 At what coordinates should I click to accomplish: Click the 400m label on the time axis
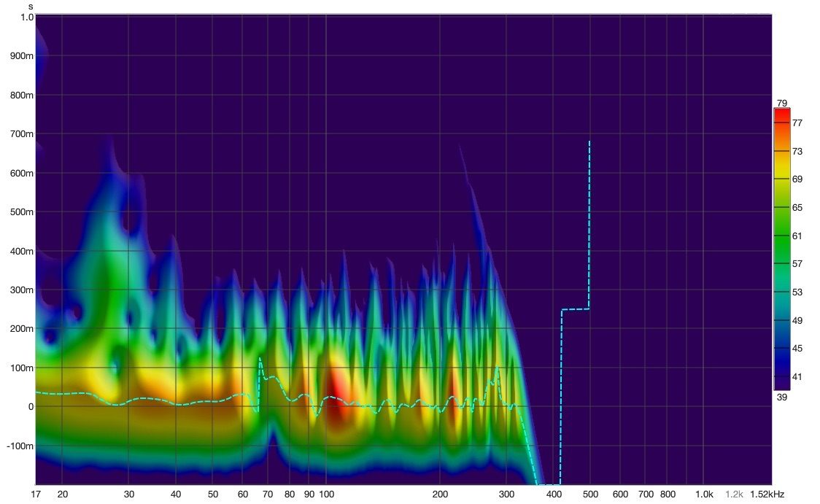tap(22, 252)
